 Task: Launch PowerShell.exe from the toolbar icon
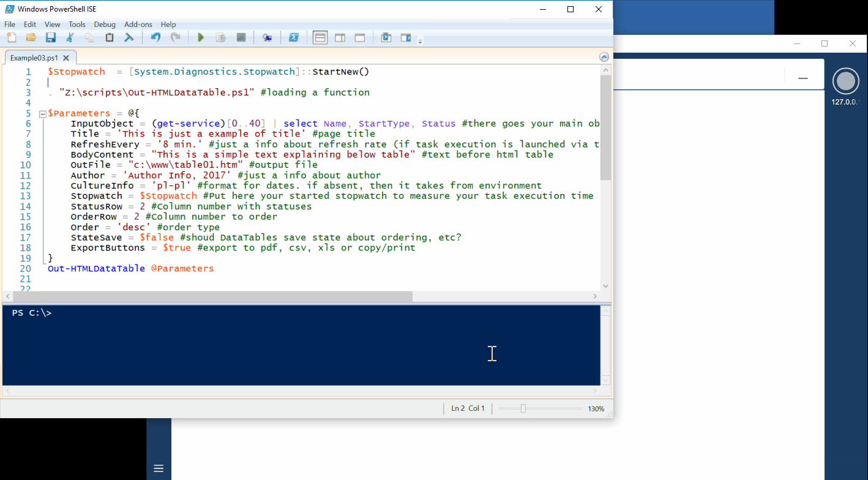click(294, 38)
